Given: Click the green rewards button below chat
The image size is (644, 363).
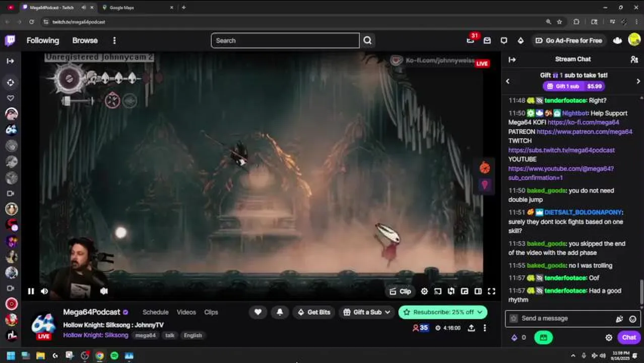Looking at the screenshot, I should coord(543,337).
